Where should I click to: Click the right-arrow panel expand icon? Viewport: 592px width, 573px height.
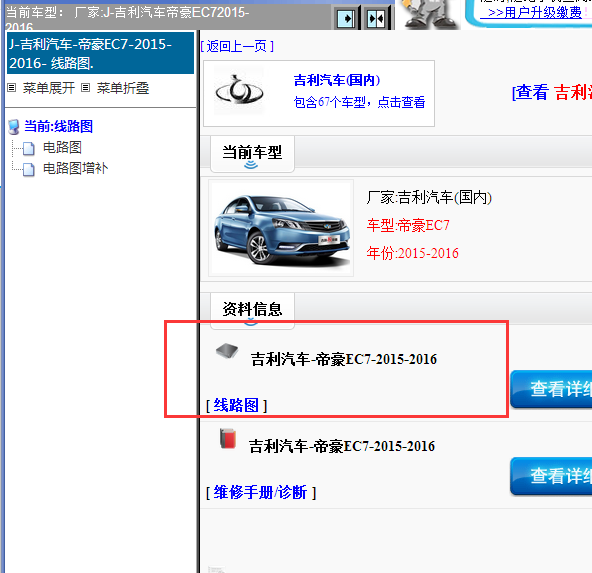coord(346,18)
